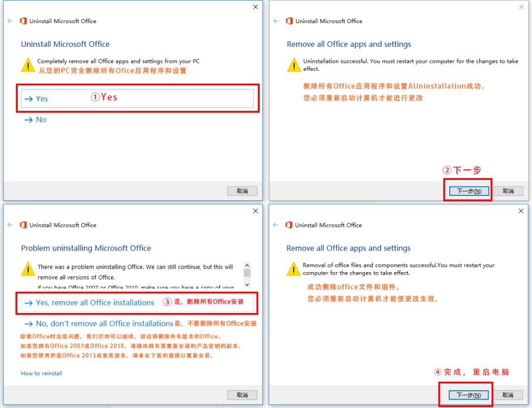This screenshot has width=532, height=408.
Task: Click warning icon beside Completely remove all Office apps
Action: coord(28,65)
